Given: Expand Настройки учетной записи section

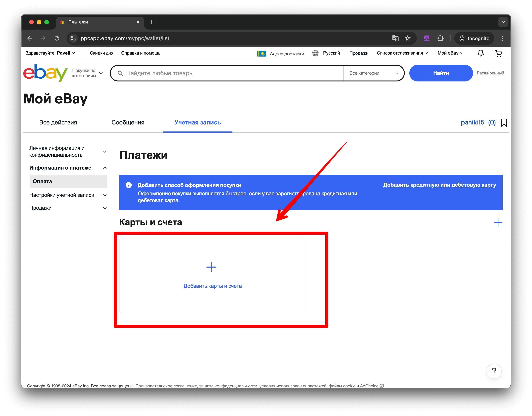Looking at the screenshot, I should coord(68,195).
